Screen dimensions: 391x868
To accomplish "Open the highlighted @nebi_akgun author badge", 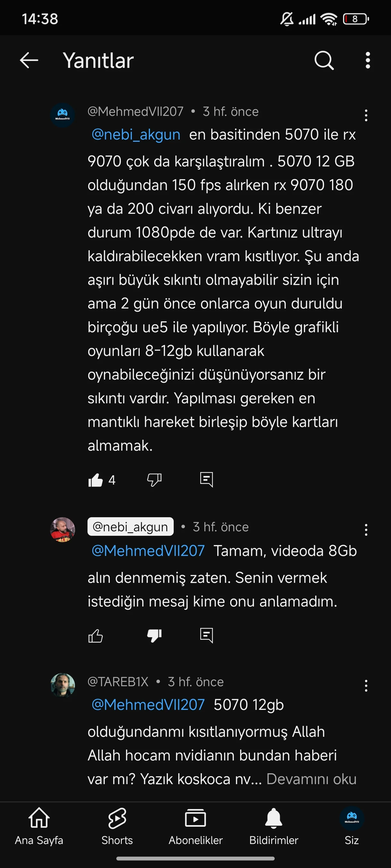I will pyautogui.click(x=130, y=527).
